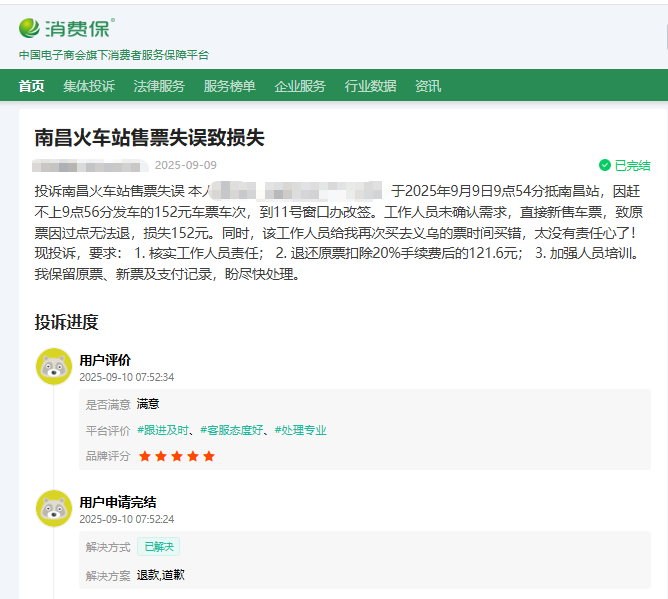Screen dimensions: 668x599
Task: Click the #跟进及时 evaluation tag
Action: (x=162, y=430)
